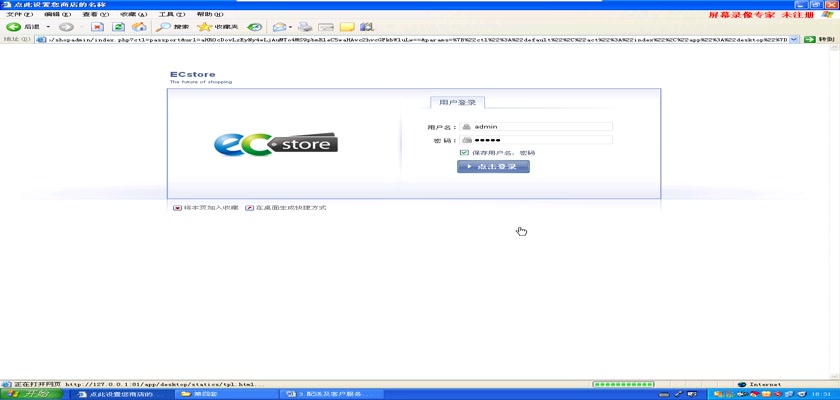Open the 文件 (File) menu
840x400 pixels.
coord(19,14)
